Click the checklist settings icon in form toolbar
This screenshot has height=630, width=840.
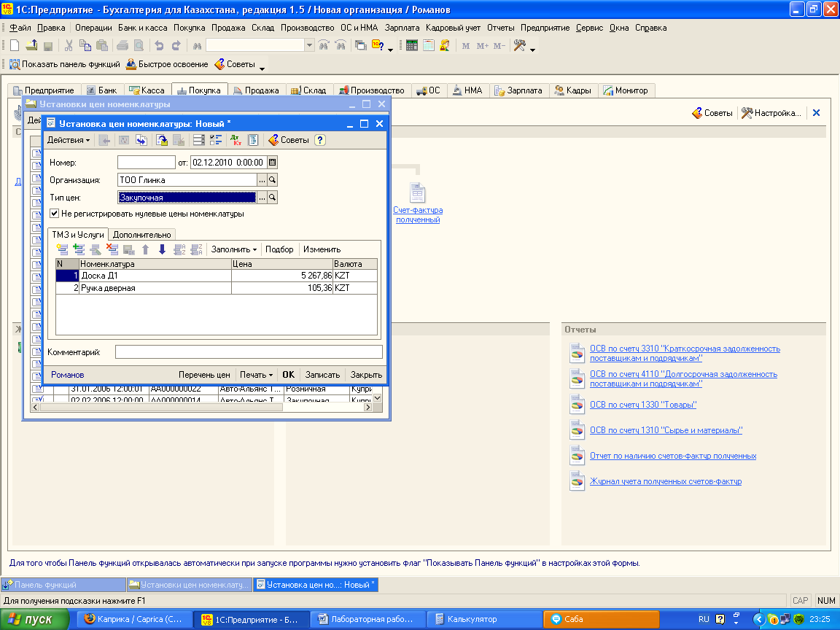[x=215, y=140]
